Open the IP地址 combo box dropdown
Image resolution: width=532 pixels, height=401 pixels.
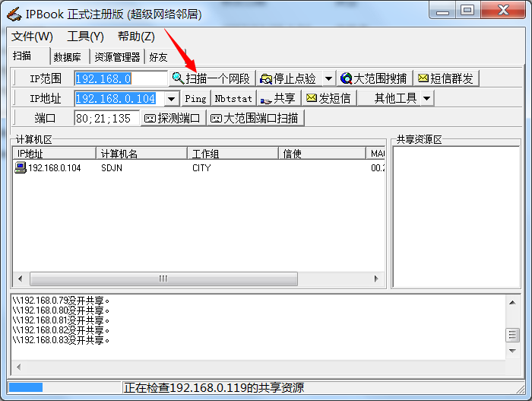pyautogui.click(x=172, y=99)
